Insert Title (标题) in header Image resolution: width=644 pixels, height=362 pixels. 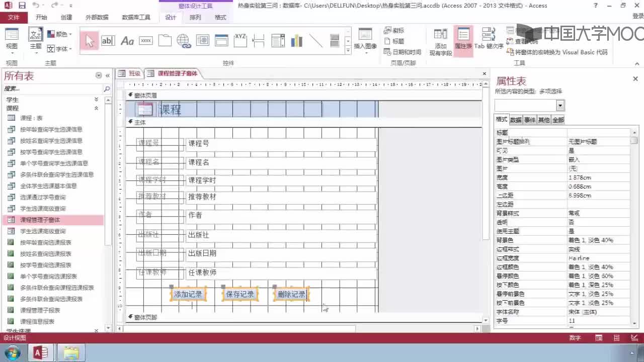click(394, 41)
